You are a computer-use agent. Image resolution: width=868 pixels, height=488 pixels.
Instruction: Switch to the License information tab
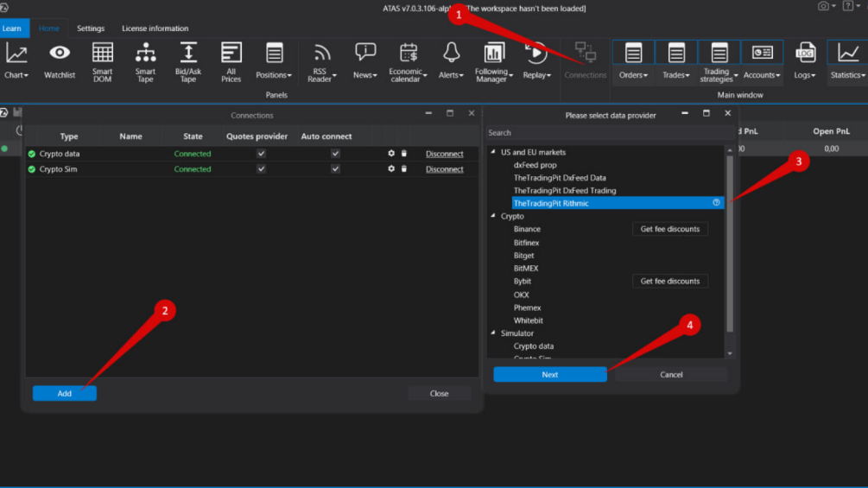click(155, 29)
